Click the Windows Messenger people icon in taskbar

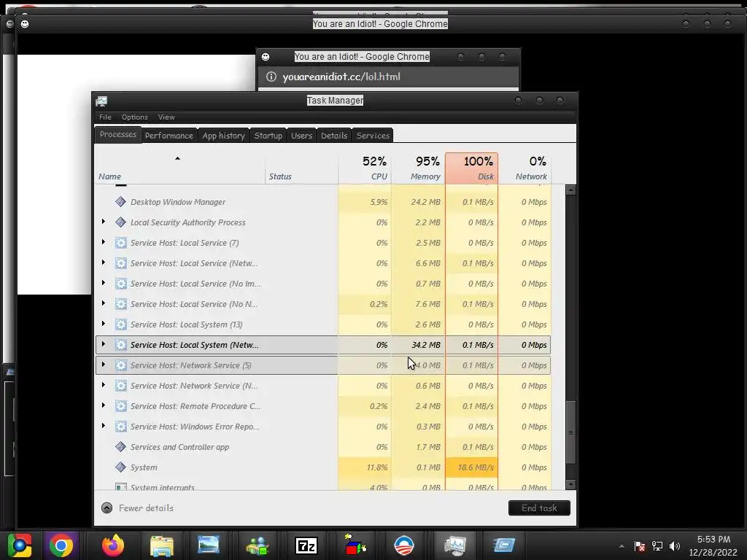pos(258,545)
